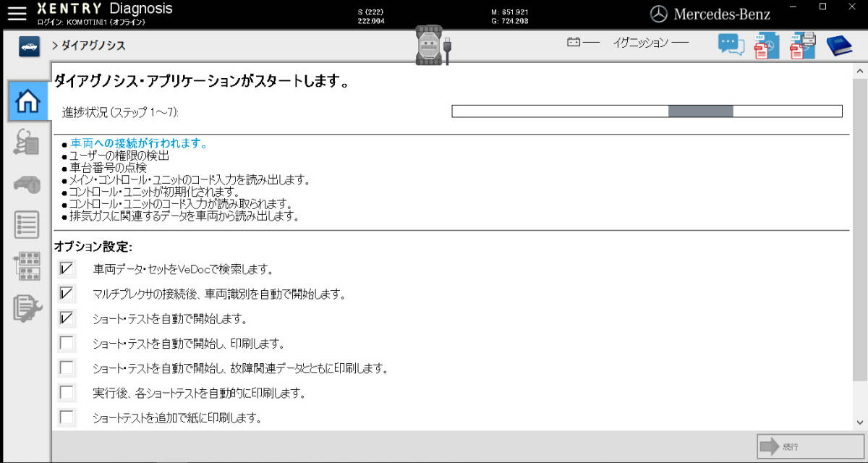Screen dimensions: 868x463
Task: Open the chat support icon
Action: pyautogui.click(x=731, y=46)
